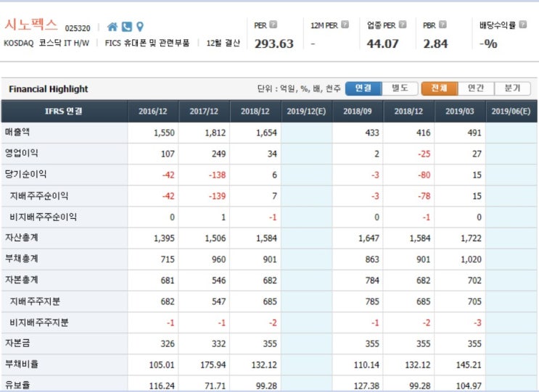The height and width of the screenshot is (392, 539).
Task: Select the 분기 quarterly tab
Action: [512, 88]
